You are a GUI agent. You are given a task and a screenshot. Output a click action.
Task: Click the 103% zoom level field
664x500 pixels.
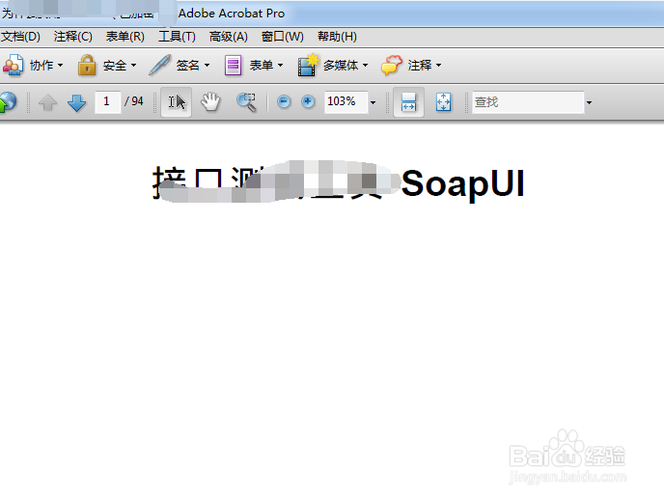click(346, 102)
